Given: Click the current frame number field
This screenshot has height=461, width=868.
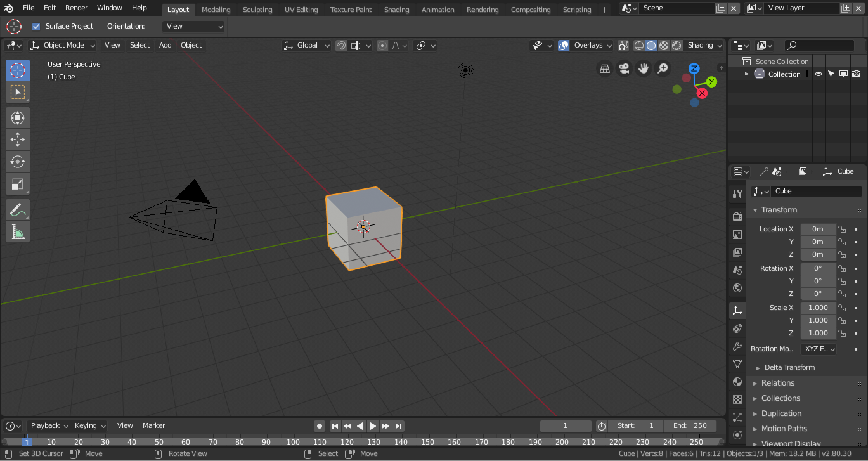Looking at the screenshot, I should [x=566, y=425].
